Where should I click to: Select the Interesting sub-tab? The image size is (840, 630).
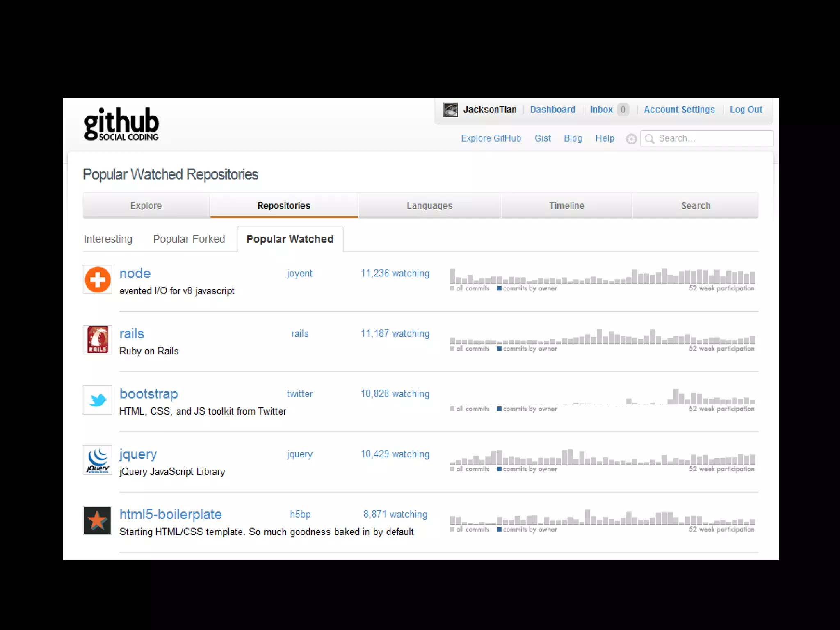coord(108,239)
